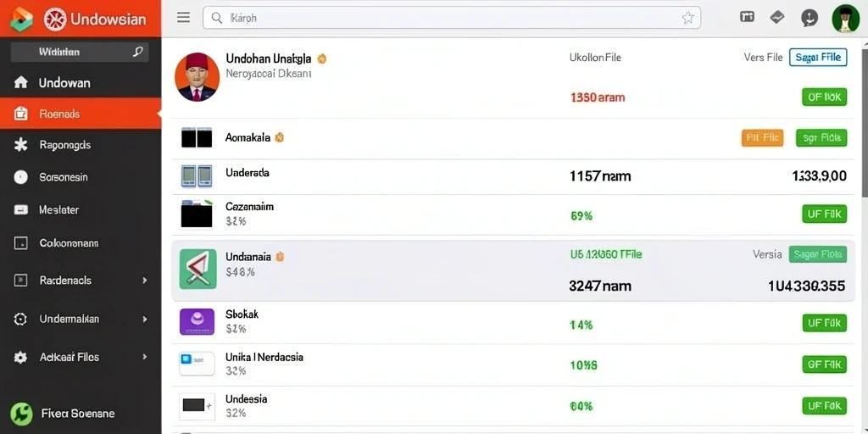Click the vertical scrollbar on the right edge

pyautogui.click(x=864, y=116)
